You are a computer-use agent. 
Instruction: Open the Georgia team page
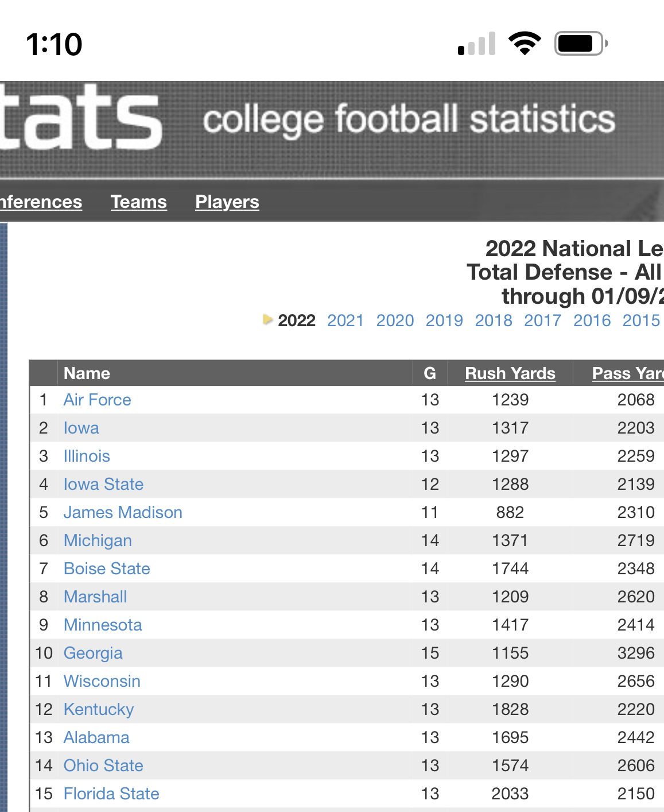tap(93, 653)
